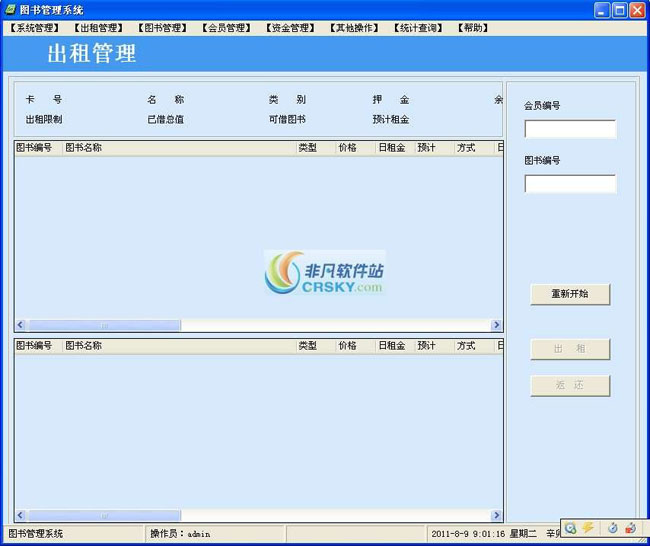Sort upper list by 图书名称 column
Image resolution: width=650 pixels, height=546 pixels.
click(179, 148)
